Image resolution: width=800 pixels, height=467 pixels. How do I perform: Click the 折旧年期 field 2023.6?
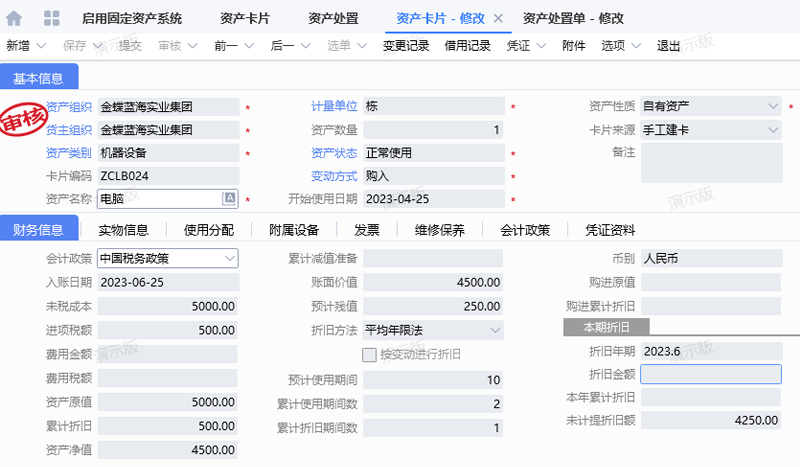pos(711,351)
